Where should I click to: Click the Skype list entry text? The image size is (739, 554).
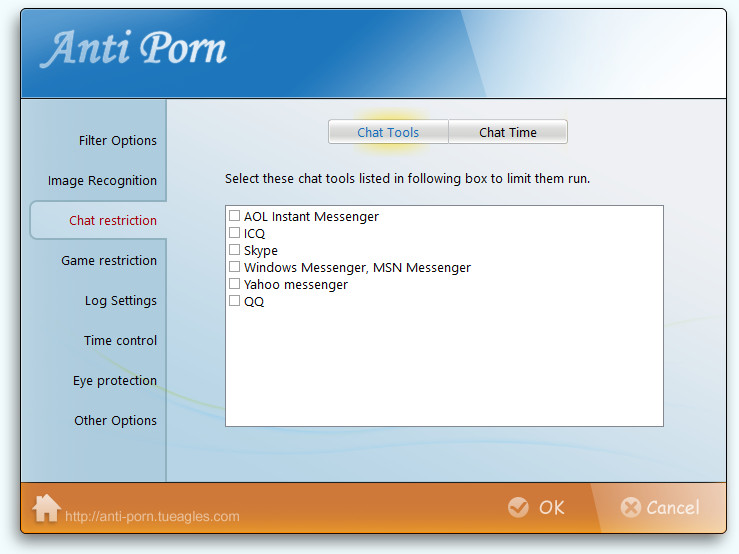click(261, 250)
